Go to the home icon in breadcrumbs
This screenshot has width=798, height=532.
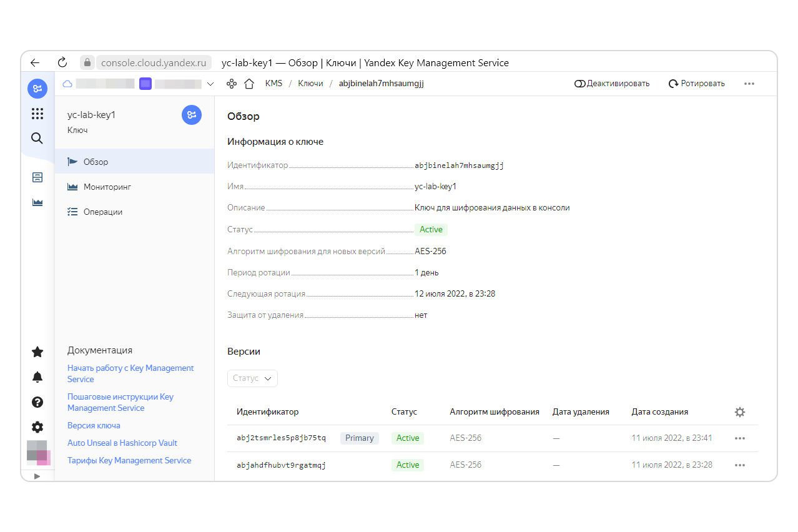pyautogui.click(x=249, y=84)
